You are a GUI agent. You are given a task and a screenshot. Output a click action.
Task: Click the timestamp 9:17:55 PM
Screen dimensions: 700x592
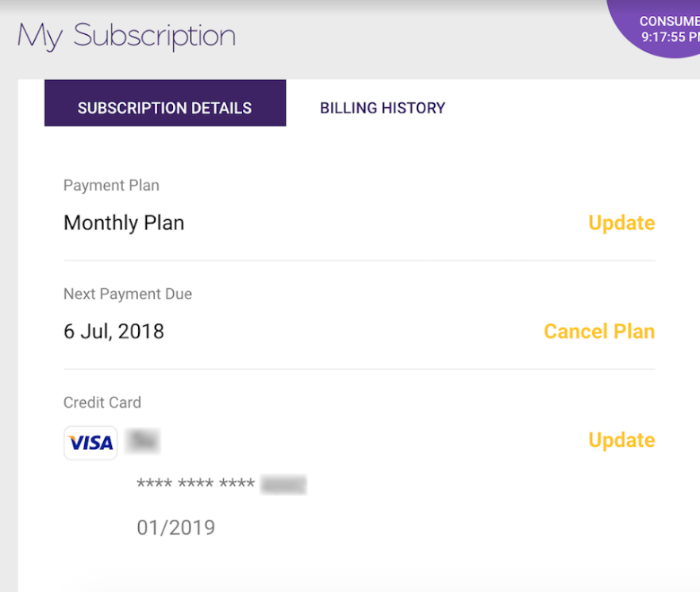[671, 37]
